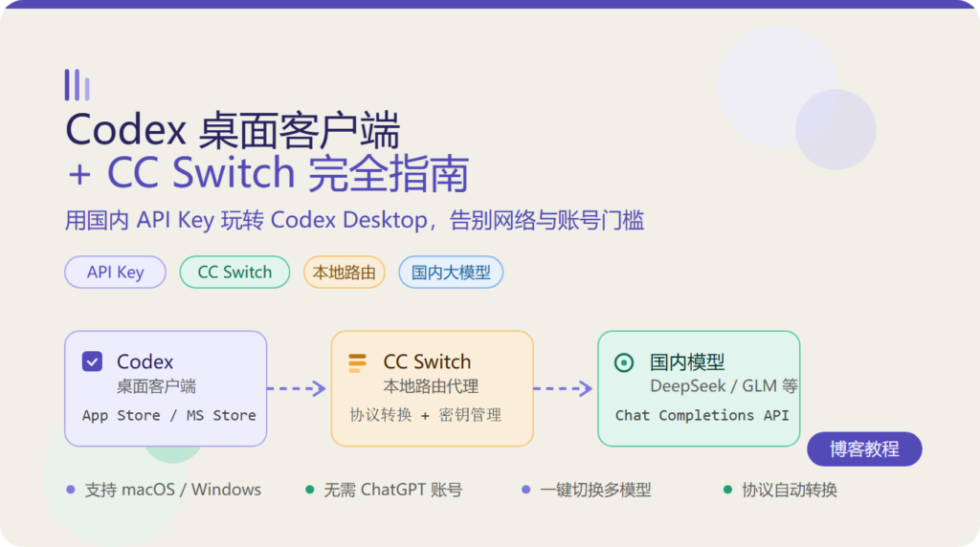This screenshot has height=547, width=980.
Task: Click the subtitle 用国内 API Key 玩转 Codex Desktop
Action: 246,220
